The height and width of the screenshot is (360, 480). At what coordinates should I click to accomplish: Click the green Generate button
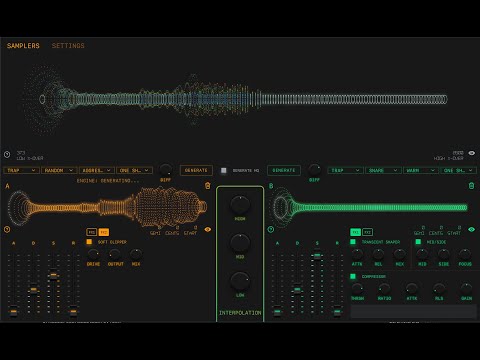tap(284, 170)
